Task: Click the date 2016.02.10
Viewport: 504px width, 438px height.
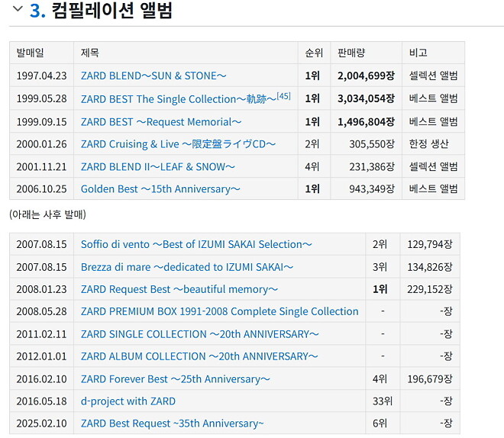Action: (x=42, y=379)
